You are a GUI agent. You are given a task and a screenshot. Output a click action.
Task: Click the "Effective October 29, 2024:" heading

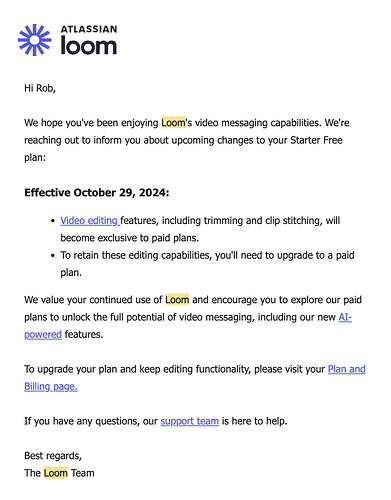(97, 193)
